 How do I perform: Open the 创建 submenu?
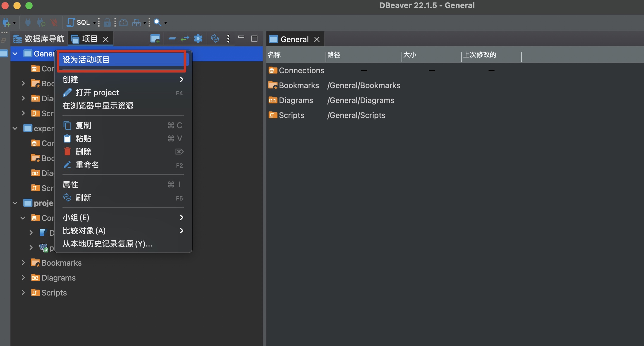coord(123,79)
